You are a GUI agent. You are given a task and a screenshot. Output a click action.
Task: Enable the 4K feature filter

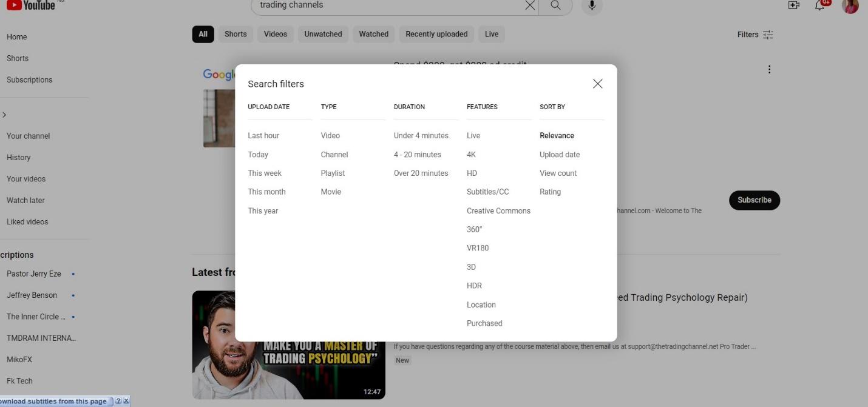coord(472,154)
